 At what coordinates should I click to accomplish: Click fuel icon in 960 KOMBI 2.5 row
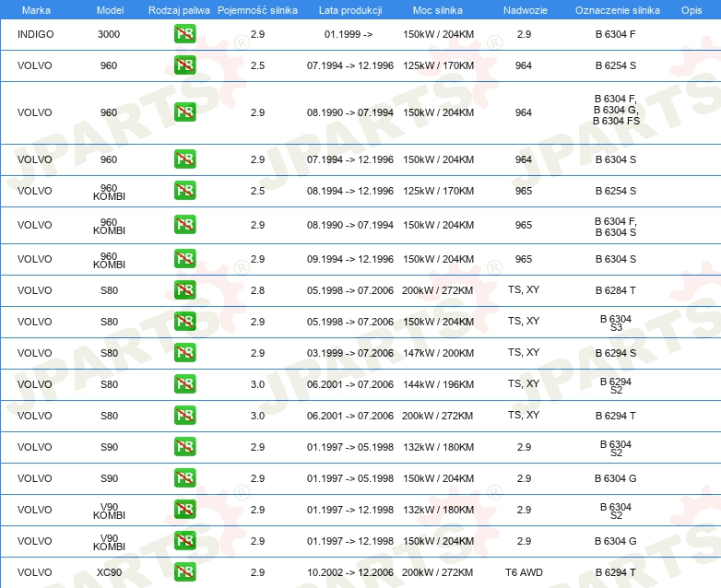click(184, 191)
